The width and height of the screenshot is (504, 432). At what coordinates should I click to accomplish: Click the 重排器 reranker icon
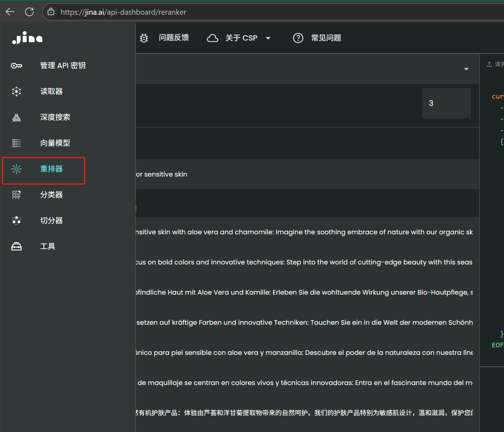coord(16,169)
